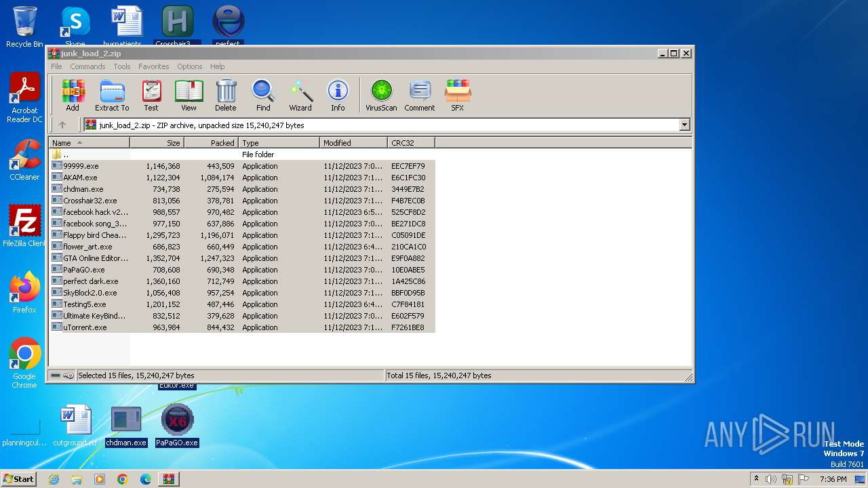Open WinRAR taskbar button

click(x=168, y=479)
